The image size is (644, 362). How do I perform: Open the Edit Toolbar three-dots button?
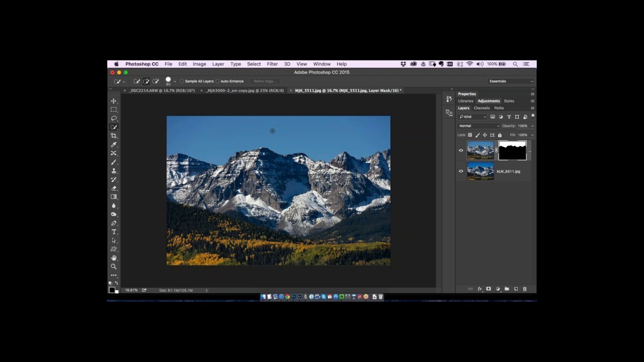pos(114,275)
